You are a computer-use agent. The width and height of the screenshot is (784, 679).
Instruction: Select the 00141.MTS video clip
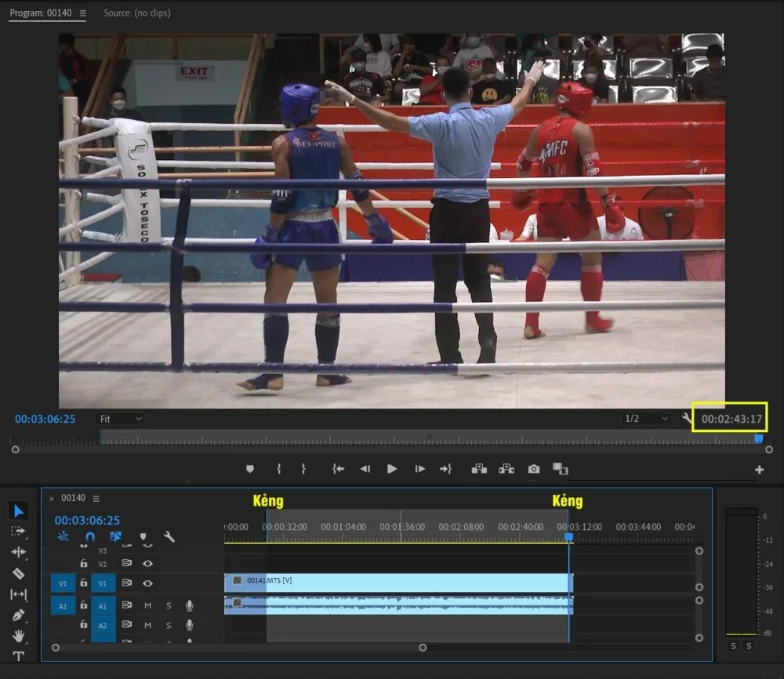[x=398, y=583]
